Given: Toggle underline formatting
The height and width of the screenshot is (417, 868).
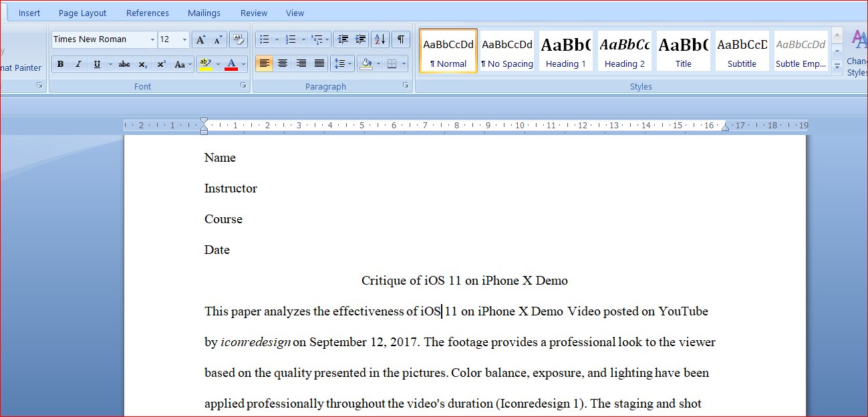Looking at the screenshot, I should point(97,64).
